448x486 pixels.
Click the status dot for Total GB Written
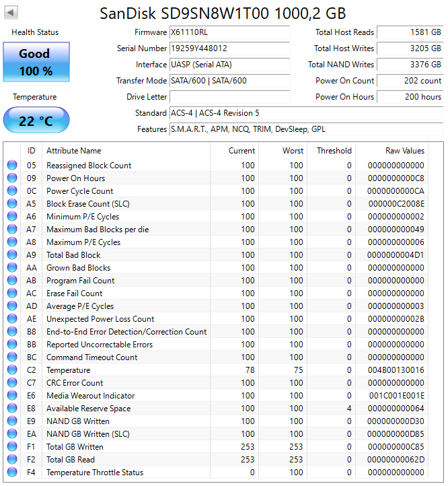point(12,446)
